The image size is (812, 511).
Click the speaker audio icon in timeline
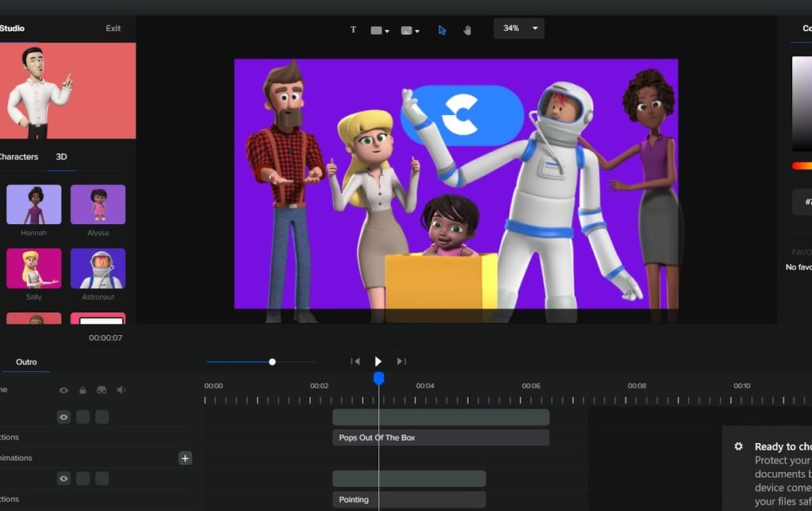coord(121,390)
